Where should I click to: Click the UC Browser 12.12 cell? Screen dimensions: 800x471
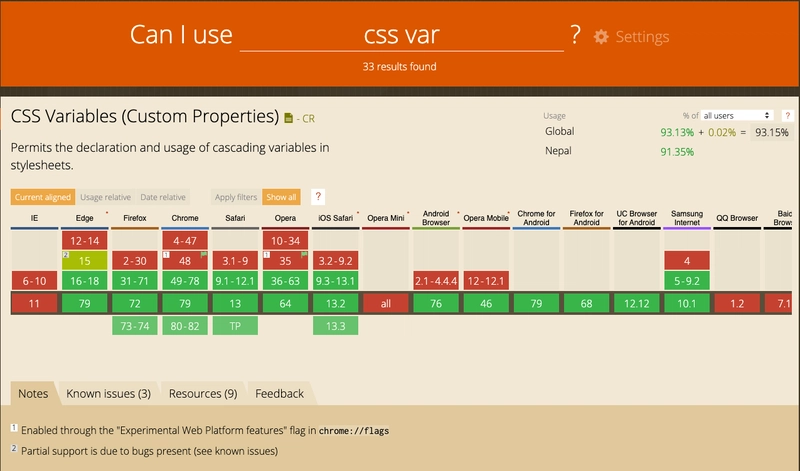click(637, 303)
